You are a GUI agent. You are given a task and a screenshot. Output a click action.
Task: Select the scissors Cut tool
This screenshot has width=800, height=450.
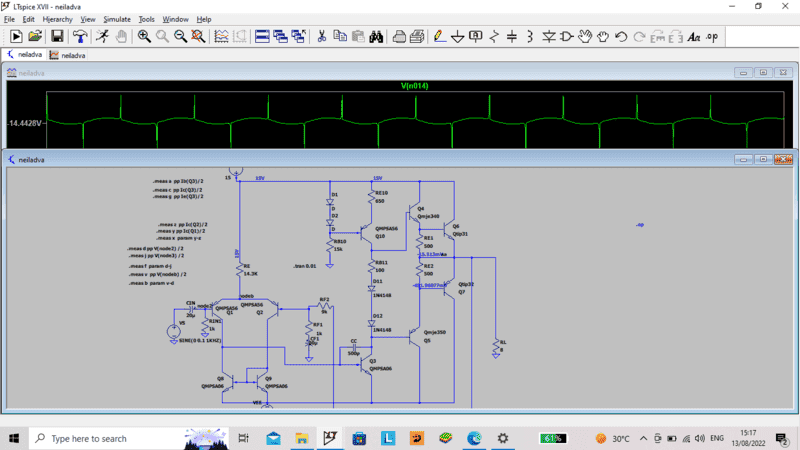pos(322,36)
